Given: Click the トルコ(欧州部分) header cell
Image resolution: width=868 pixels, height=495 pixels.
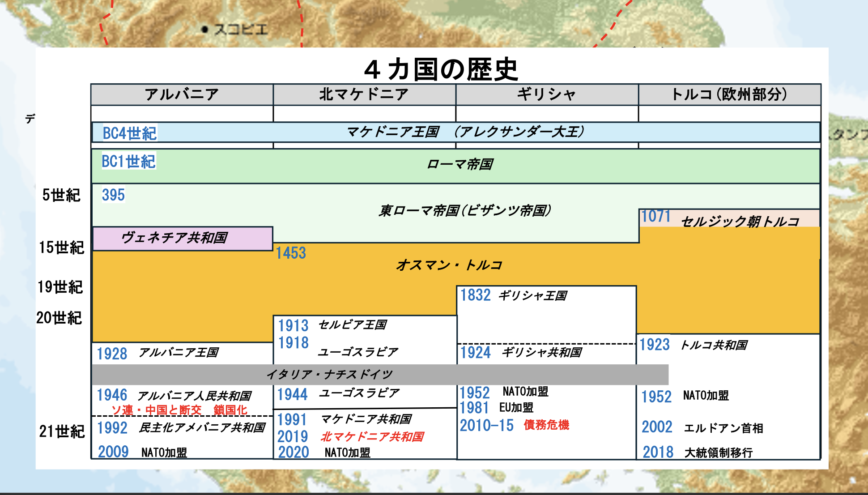Looking at the screenshot, I should pos(729,94).
